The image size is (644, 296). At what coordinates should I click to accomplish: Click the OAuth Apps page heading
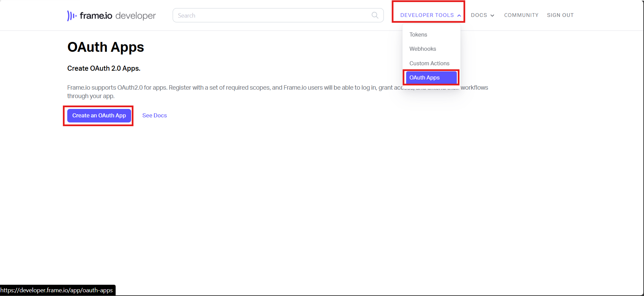click(x=106, y=47)
